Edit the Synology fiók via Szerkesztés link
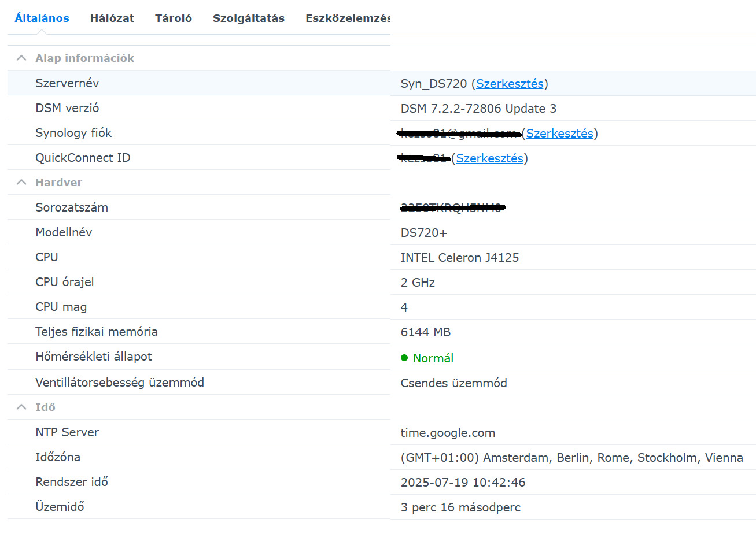 coord(559,134)
